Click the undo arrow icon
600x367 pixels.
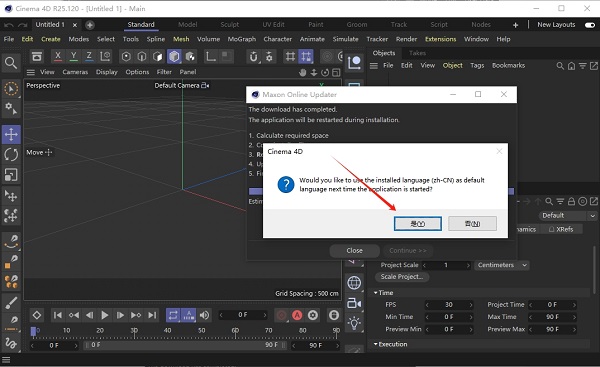click(8, 25)
